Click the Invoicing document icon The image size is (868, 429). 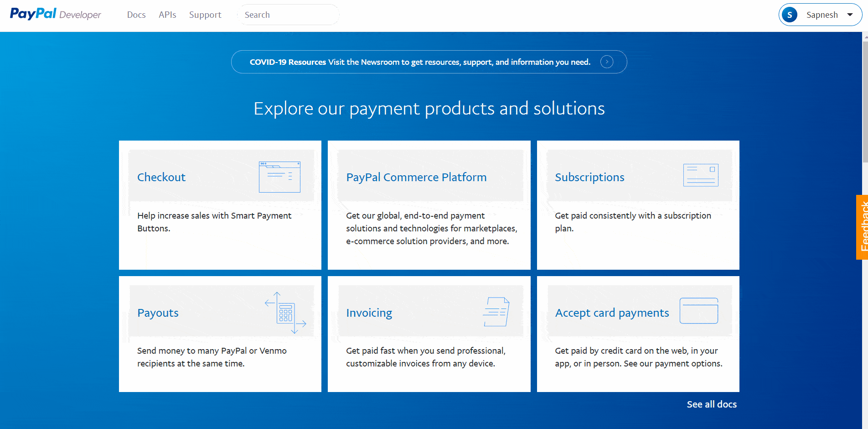point(496,312)
